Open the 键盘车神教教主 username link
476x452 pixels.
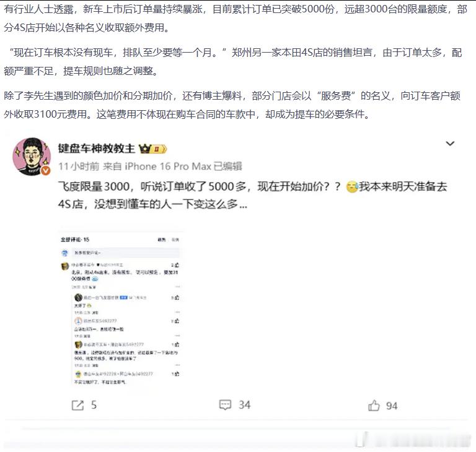pos(96,149)
